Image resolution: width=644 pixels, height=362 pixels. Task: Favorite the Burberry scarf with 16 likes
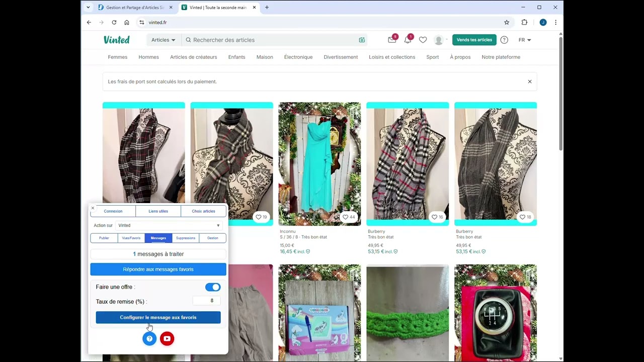tap(437, 217)
